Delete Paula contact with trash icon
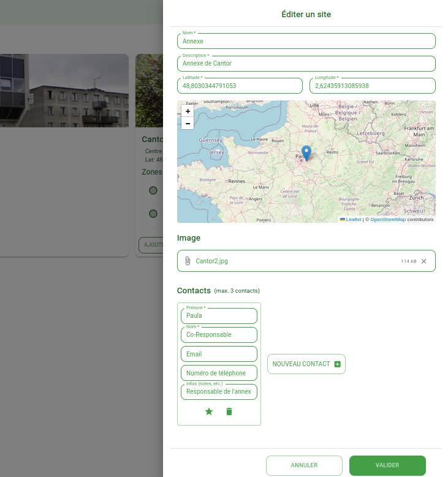Viewport: 448px width, 477px height. tap(229, 411)
